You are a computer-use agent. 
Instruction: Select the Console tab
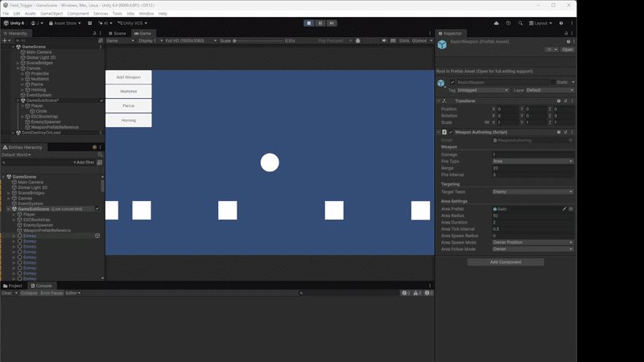coord(42,286)
